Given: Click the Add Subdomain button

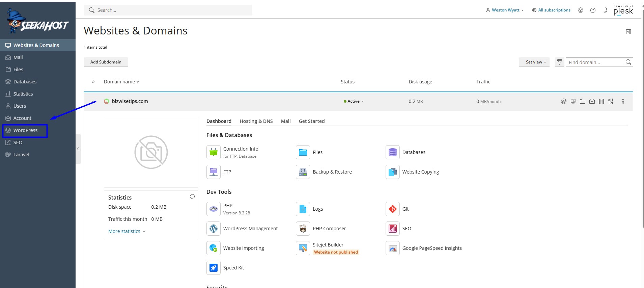Looking at the screenshot, I should pos(106,62).
